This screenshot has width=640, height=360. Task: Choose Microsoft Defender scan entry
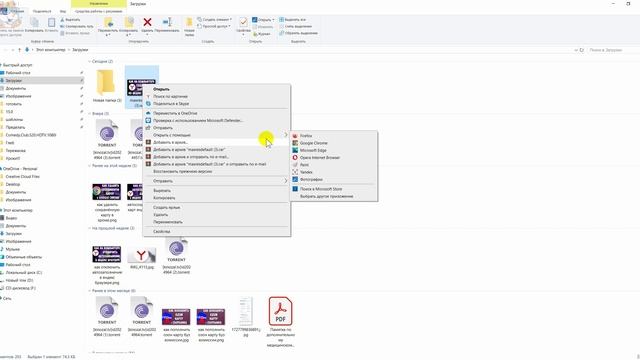198,120
